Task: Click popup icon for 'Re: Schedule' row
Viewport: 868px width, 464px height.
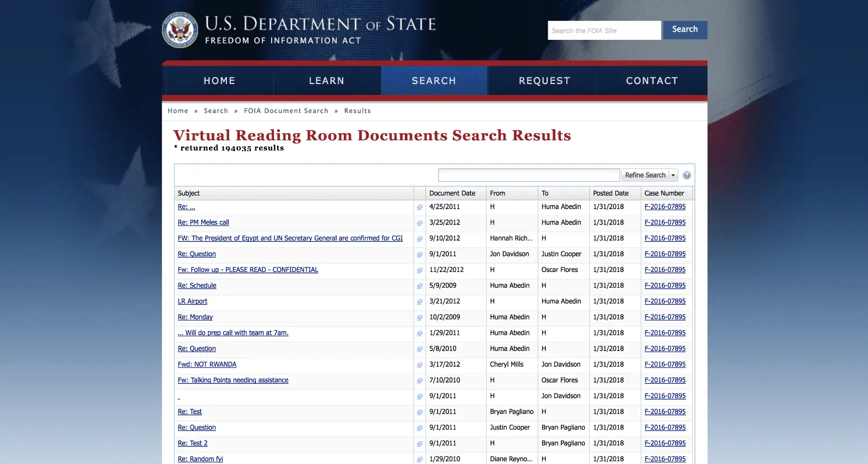Action: [x=420, y=286]
